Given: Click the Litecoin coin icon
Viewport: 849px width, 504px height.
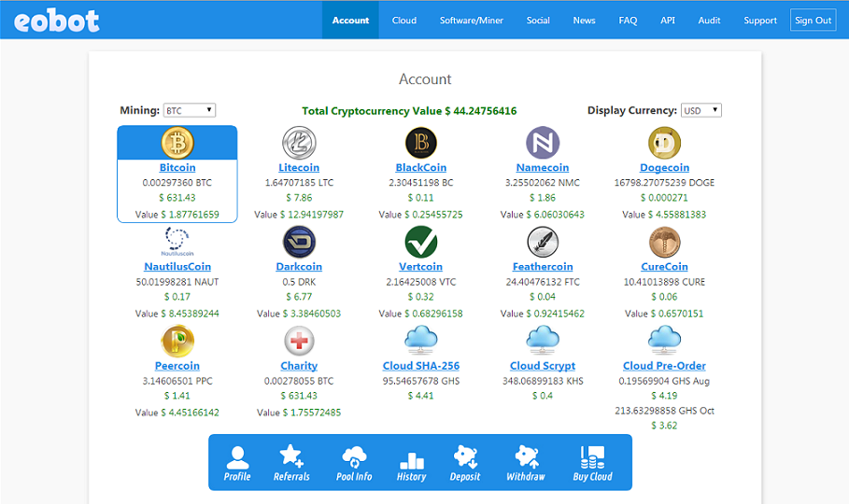Looking at the screenshot, I should point(299,143).
